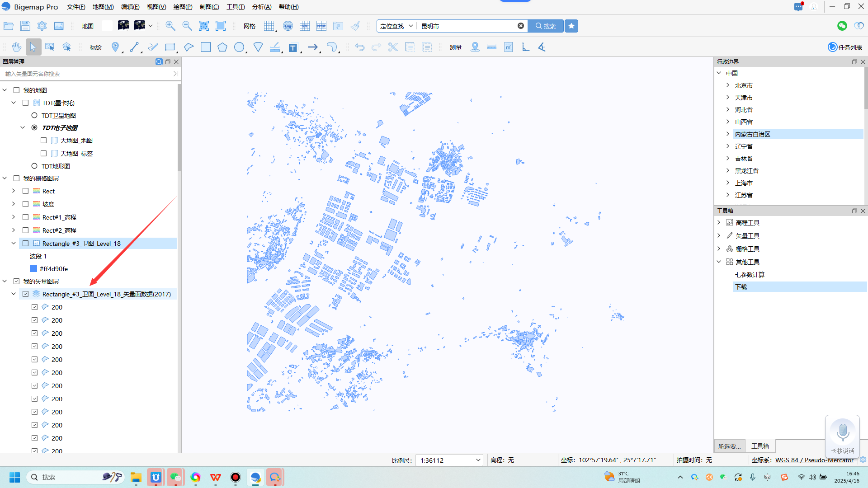The width and height of the screenshot is (868, 488).
Task: Select the TDT卫星地图 radio button
Action: (34, 116)
